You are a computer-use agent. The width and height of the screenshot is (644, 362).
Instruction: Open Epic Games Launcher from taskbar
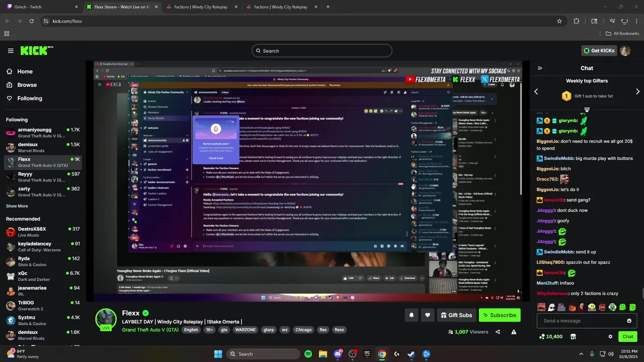(367, 354)
